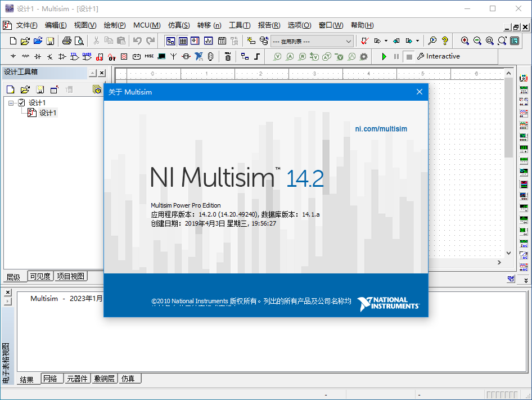
Task: Place a TTL component from toolbar
Action: click(x=74, y=56)
